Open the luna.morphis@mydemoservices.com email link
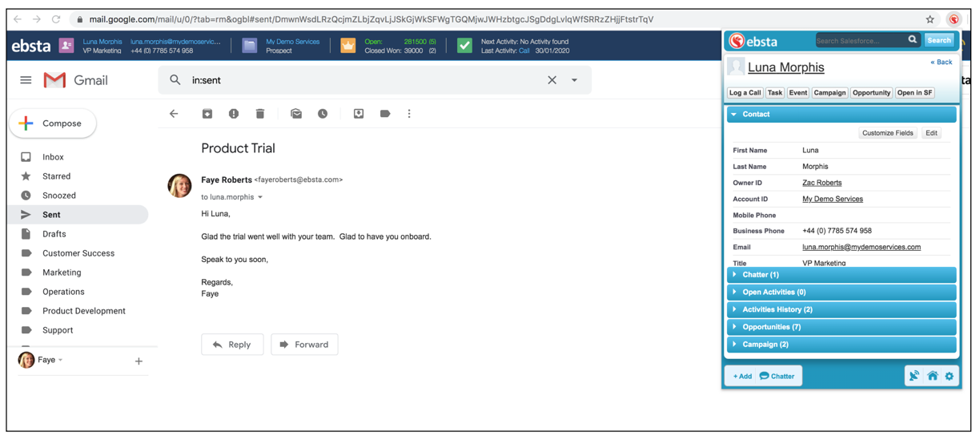Screen dimensions: 980x444 point(862,247)
